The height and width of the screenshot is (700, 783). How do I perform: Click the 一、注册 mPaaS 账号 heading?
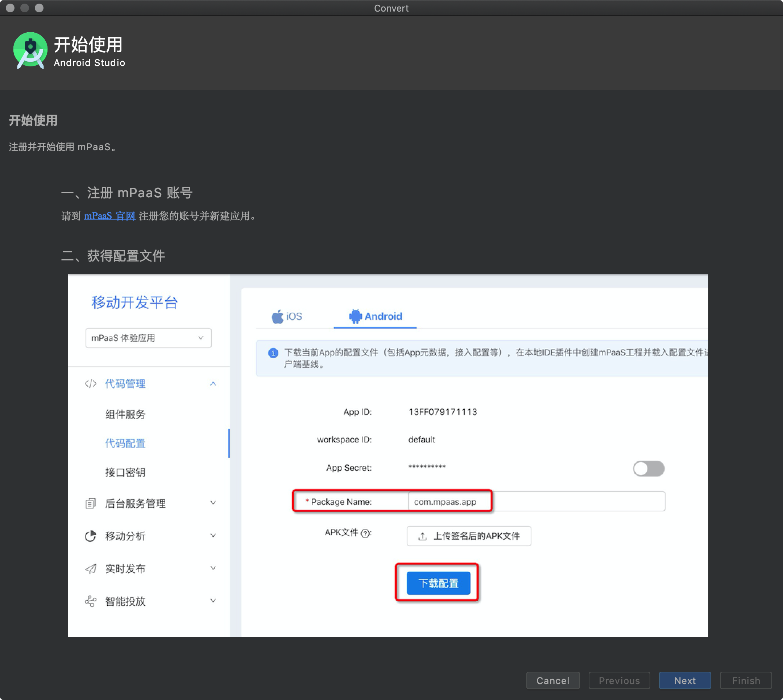coord(127,193)
